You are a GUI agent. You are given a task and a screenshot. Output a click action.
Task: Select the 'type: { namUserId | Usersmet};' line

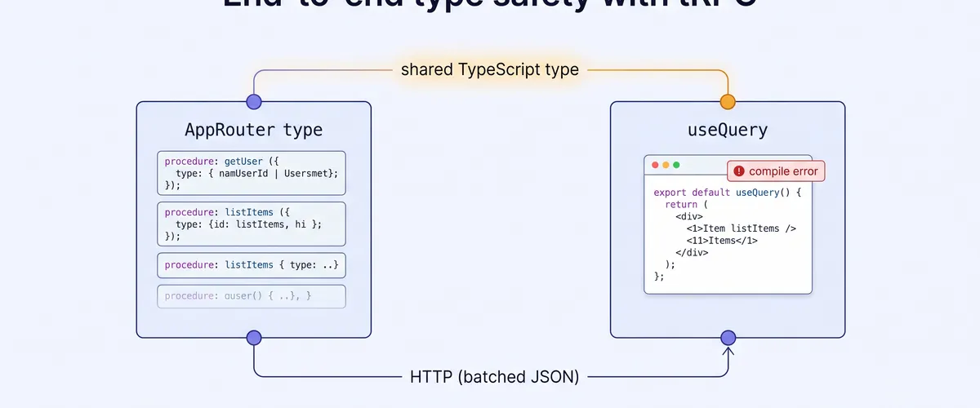256,174
